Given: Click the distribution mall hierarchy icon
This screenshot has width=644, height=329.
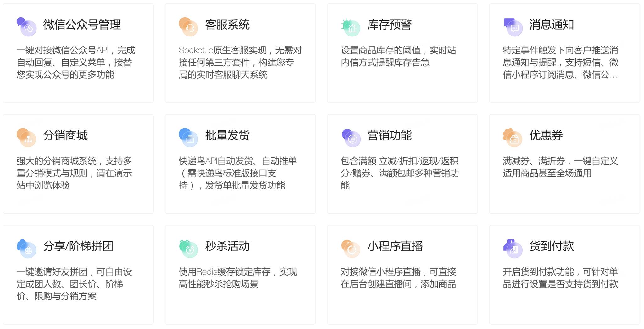Looking at the screenshot, I should pyautogui.click(x=26, y=137).
